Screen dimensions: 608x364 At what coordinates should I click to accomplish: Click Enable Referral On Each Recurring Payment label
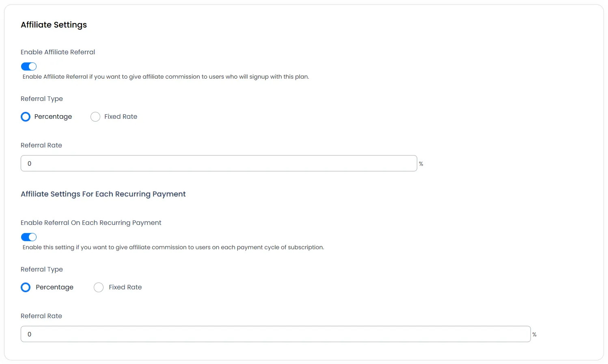91,223
